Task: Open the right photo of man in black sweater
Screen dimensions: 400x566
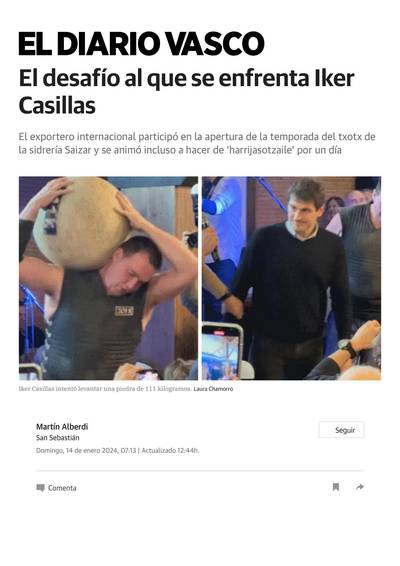Action: coord(291,278)
